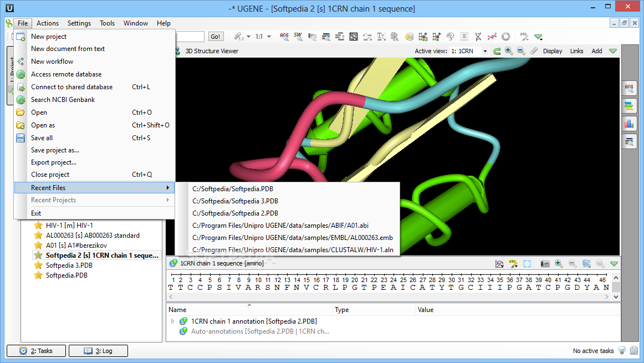The width and height of the screenshot is (644, 363).
Task: Expand the 1CRN chain 1 annotation row
Action: tap(172, 321)
